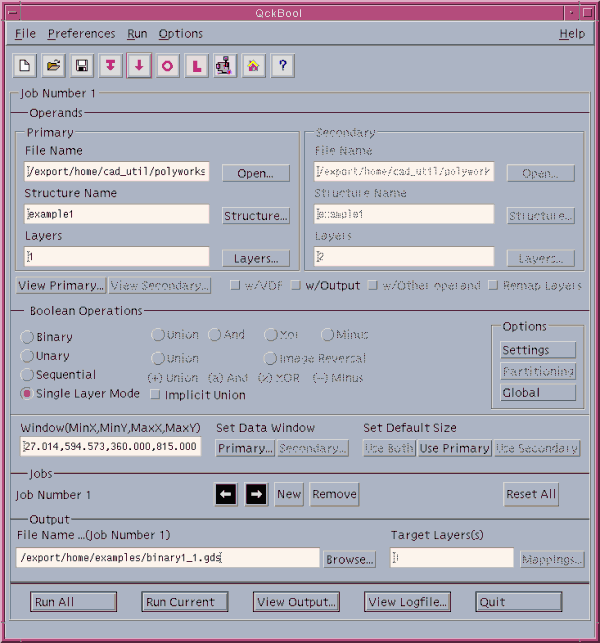The image size is (600, 643).
Task: Click the Primary Structure... button
Action: [256, 216]
